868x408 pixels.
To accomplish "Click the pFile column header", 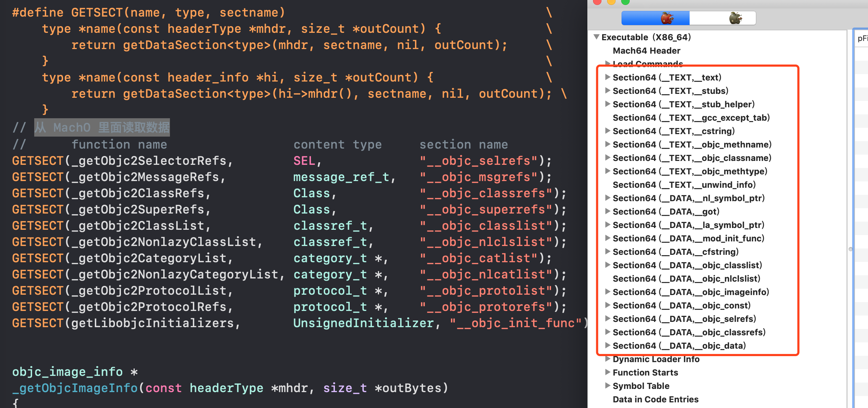I will pos(862,38).
